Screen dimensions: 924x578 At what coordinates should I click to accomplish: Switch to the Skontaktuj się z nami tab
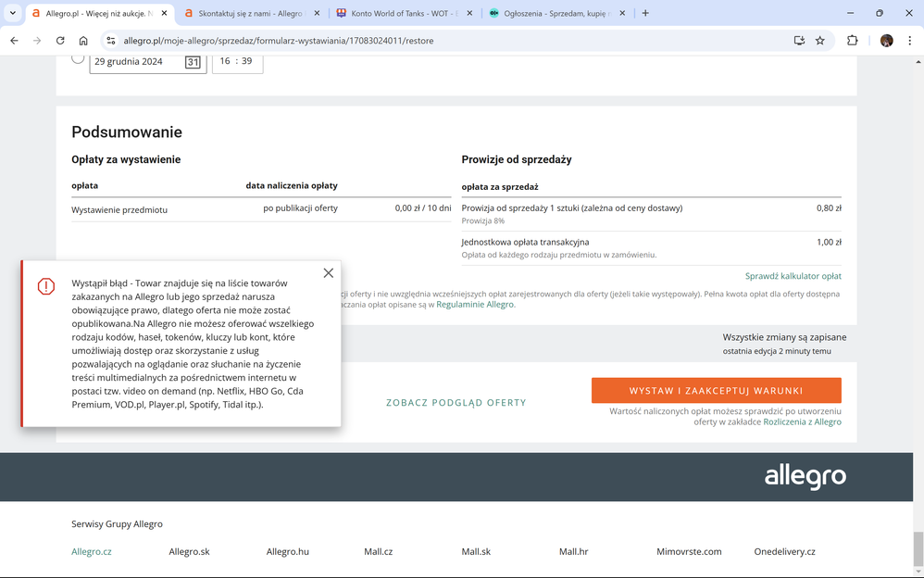(250, 13)
